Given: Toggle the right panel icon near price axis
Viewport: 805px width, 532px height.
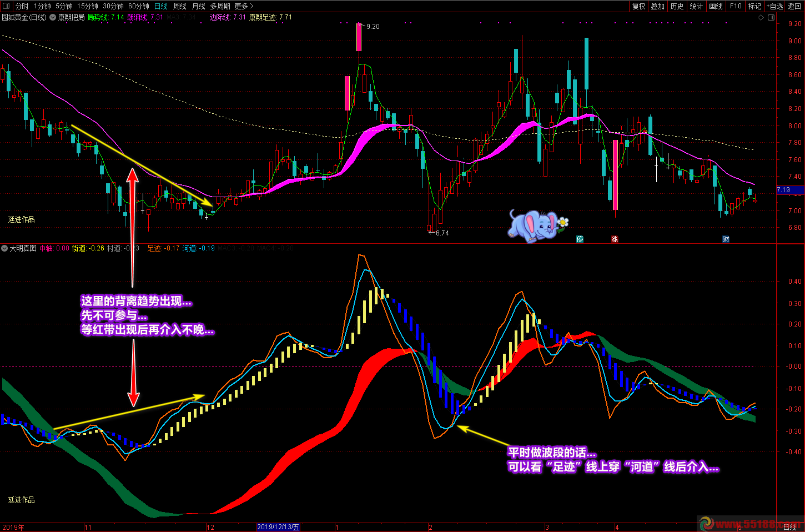Looking at the screenshot, I should tap(771, 18).
